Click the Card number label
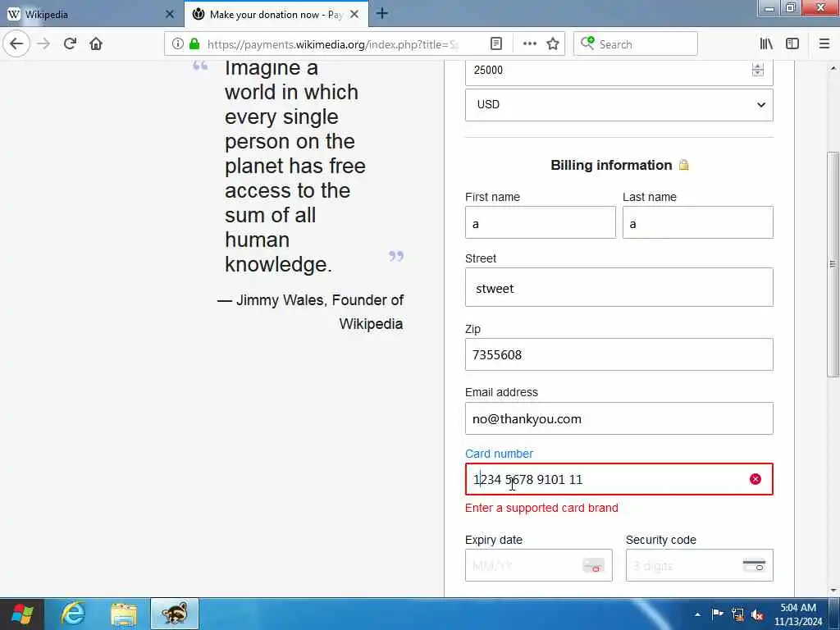840x630 pixels. [499, 454]
